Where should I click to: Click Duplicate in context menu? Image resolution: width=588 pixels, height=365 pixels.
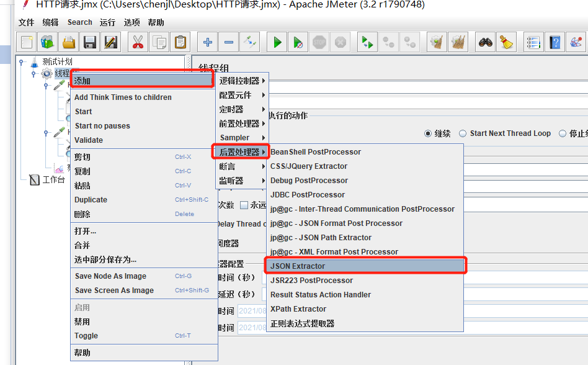point(144,199)
